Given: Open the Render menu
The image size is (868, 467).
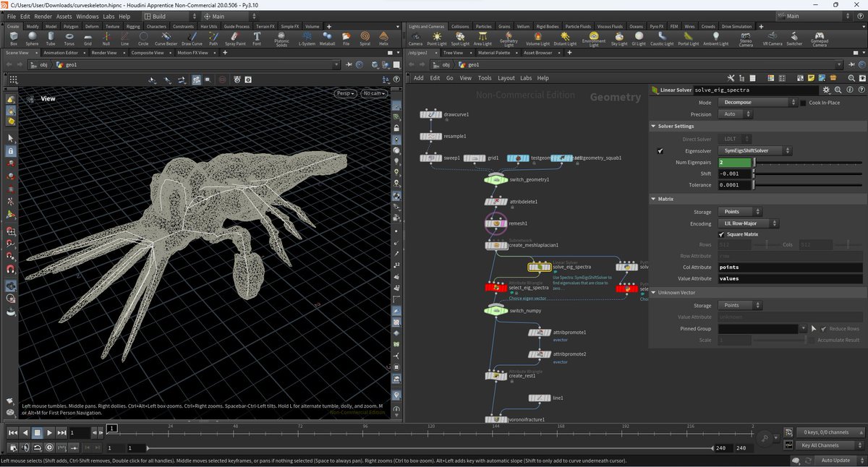Looking at the screenshot, I should 43,16.
